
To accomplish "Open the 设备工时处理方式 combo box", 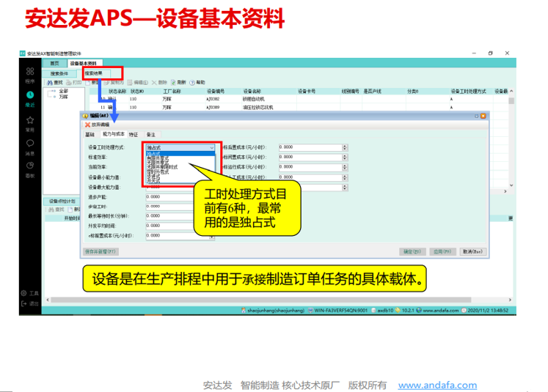I will (x=180, y=148).
